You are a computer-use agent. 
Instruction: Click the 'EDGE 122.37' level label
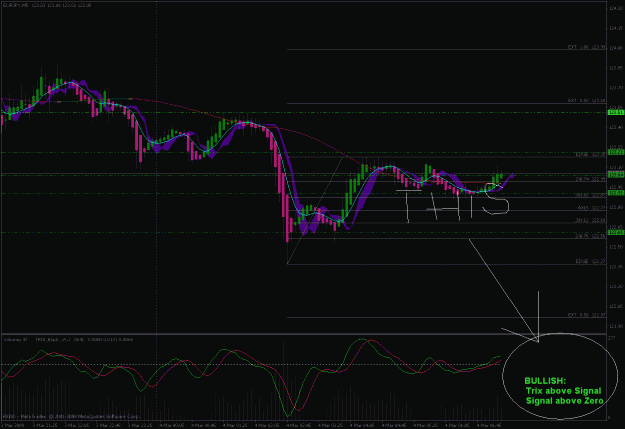(591, 261)
